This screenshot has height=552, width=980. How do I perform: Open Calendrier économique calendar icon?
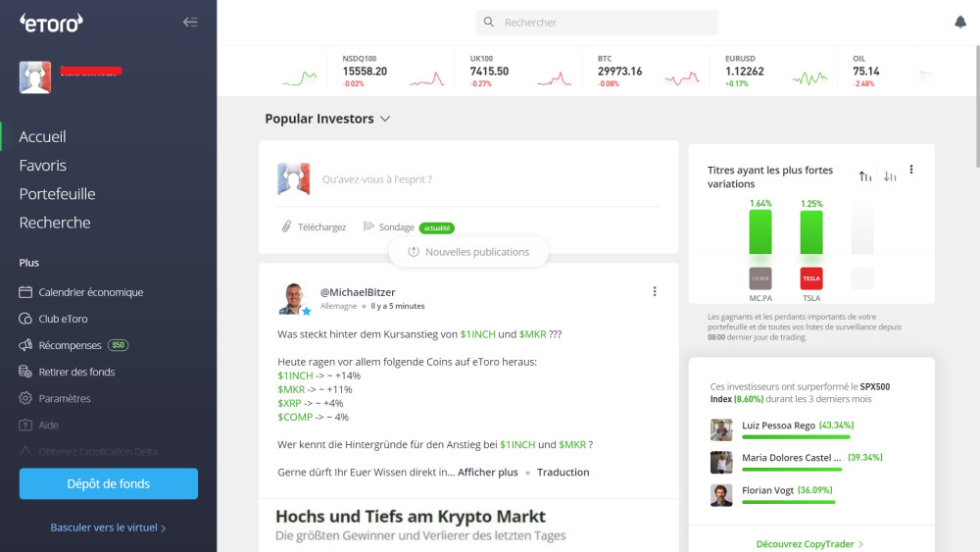[25, 292]
